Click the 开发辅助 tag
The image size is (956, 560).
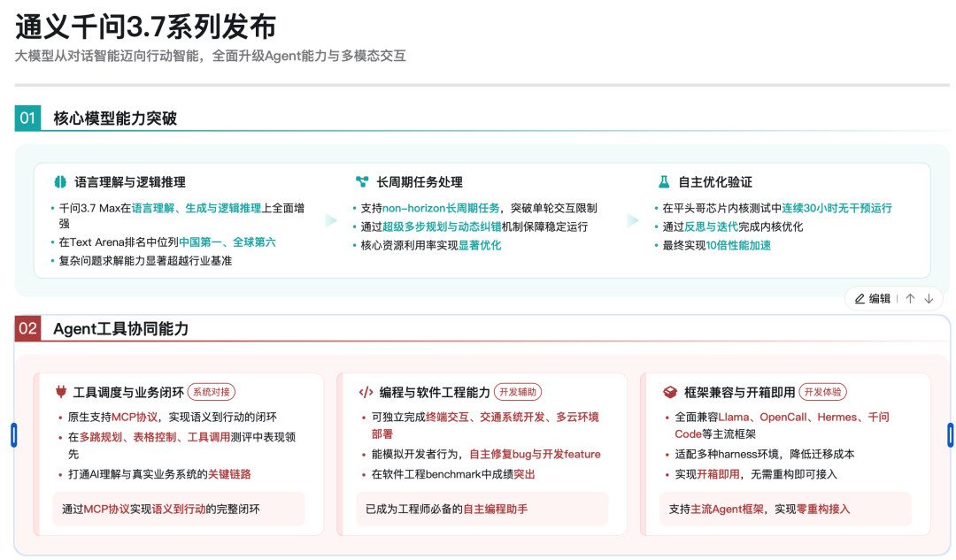coord(518,392)
